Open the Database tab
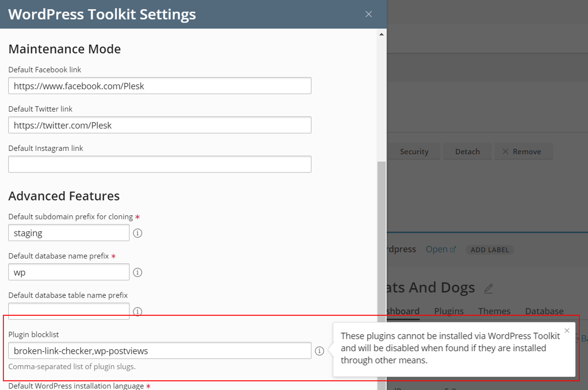Viewport: 588px width, 390px height. coord(544,311)
